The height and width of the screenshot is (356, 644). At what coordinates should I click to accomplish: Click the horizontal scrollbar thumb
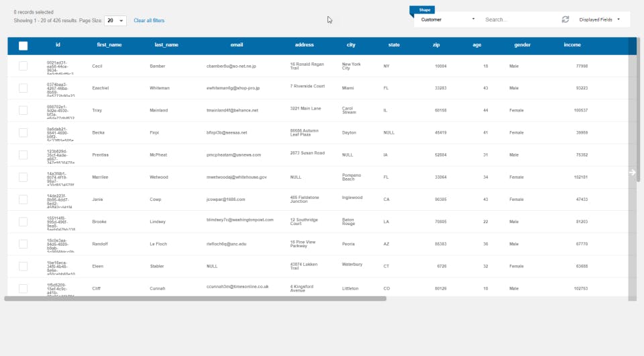[195, 299]
